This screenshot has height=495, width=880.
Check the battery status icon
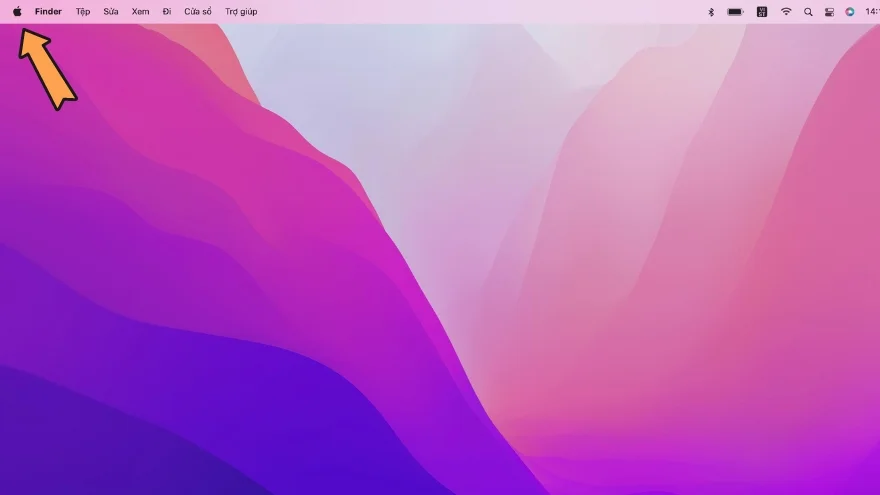735,12
